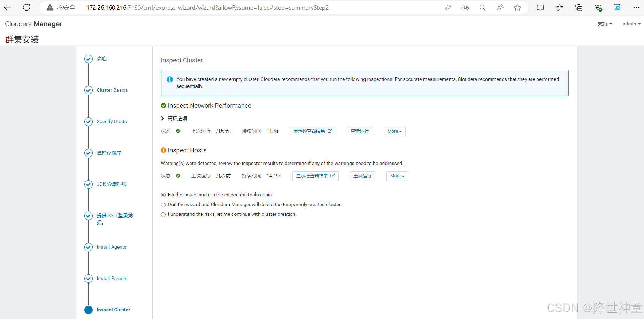Open the browser settings and more menu

[636, 7]
